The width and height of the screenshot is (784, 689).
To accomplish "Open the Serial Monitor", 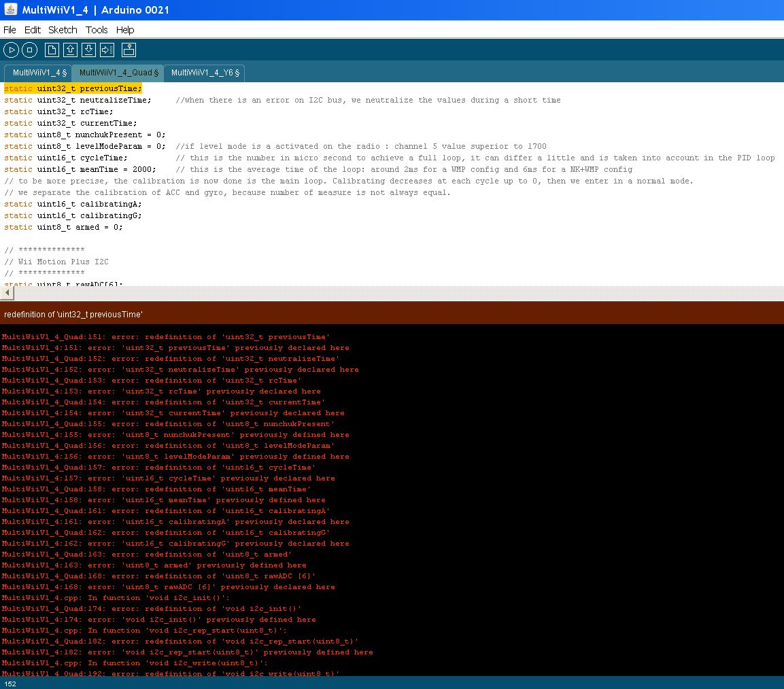I will coord(129,50).
